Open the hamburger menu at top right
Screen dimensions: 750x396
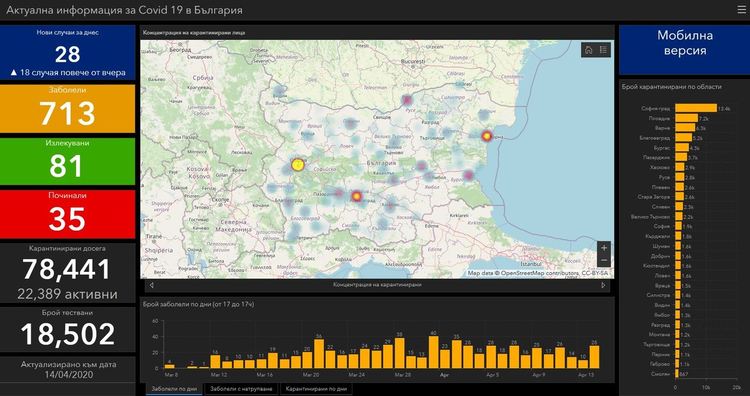(x=742, y=10)
